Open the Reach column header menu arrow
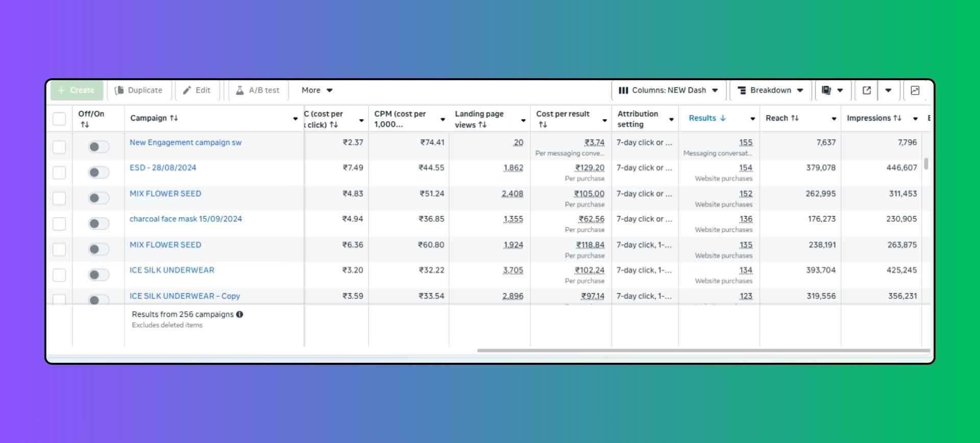This screenshot has height=443, width=980. click(834, 119)
